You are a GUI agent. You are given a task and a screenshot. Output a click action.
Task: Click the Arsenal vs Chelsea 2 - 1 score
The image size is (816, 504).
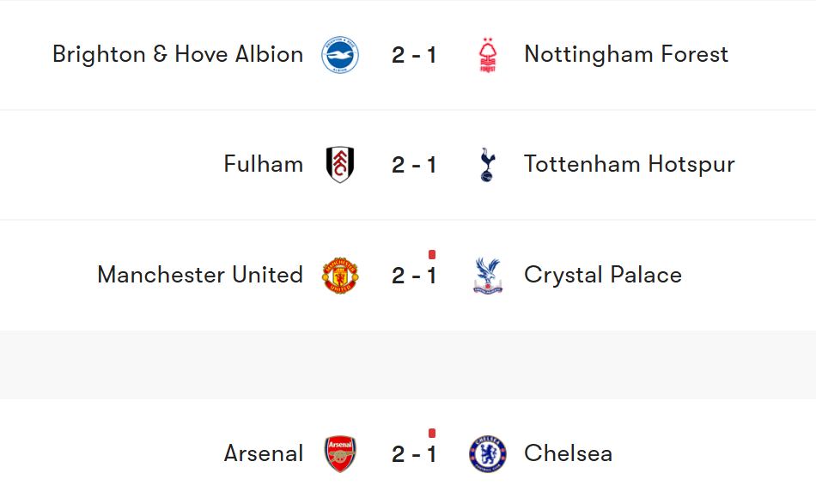[x=414, y=454]
